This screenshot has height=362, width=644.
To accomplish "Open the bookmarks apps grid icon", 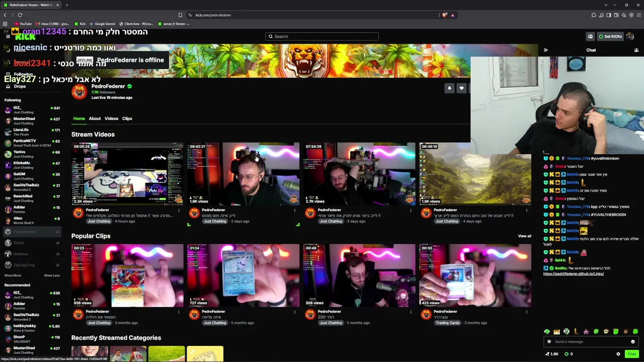I will tap(5, 24).
